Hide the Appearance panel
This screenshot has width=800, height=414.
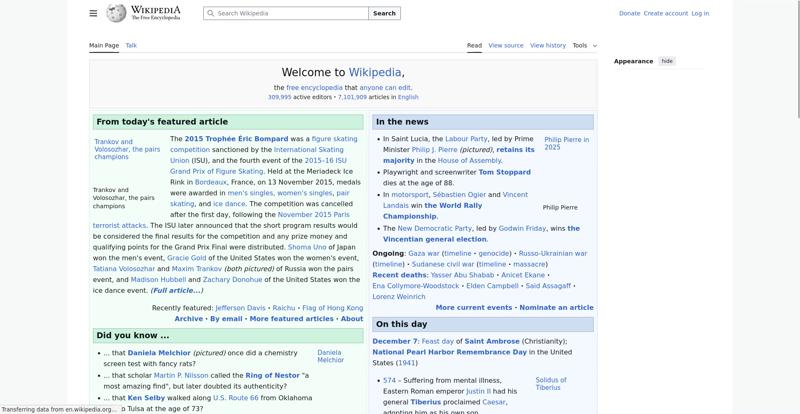(x=667, y=61)
